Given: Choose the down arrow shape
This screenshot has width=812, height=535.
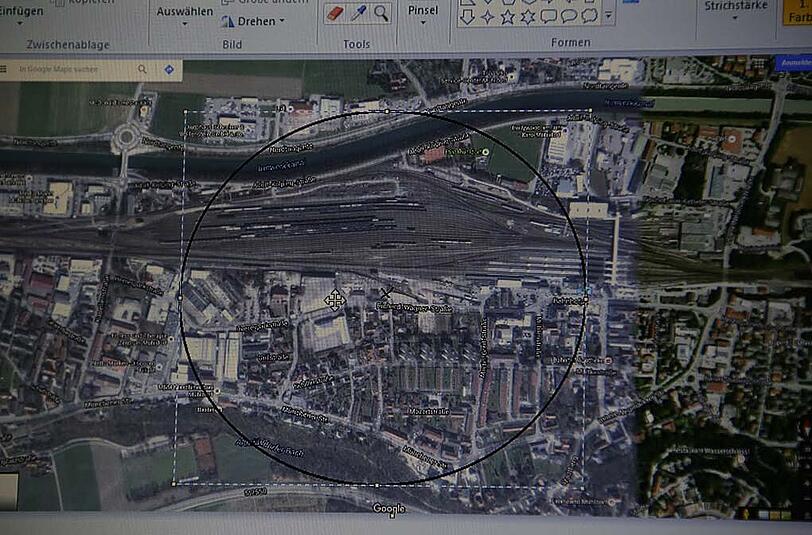Looking at the screenshot, I should tap(467, 17).
